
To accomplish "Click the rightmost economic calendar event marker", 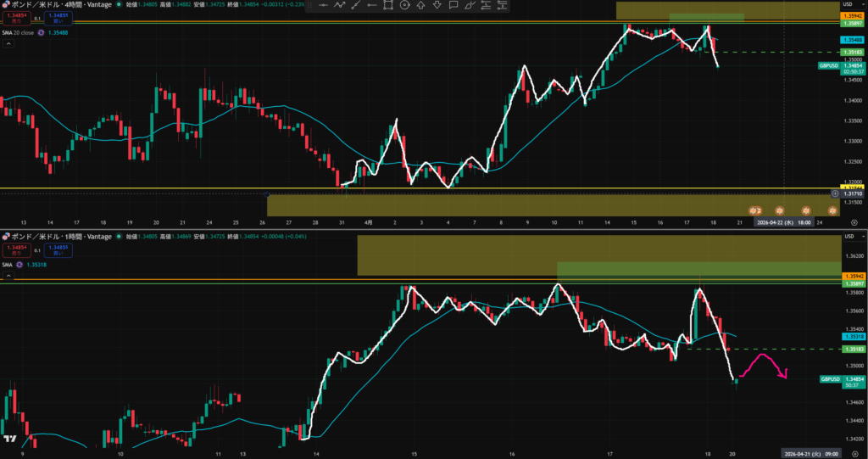I will [x=832, y=210].
